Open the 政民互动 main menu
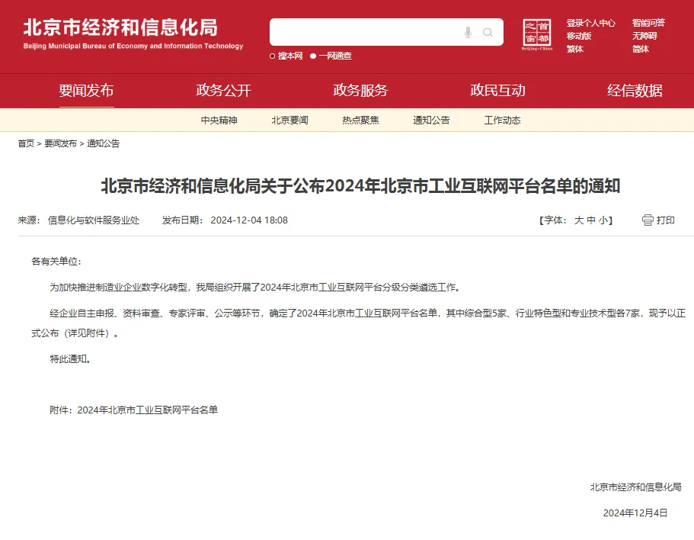 pyautogui.click(x=498, y=90)
